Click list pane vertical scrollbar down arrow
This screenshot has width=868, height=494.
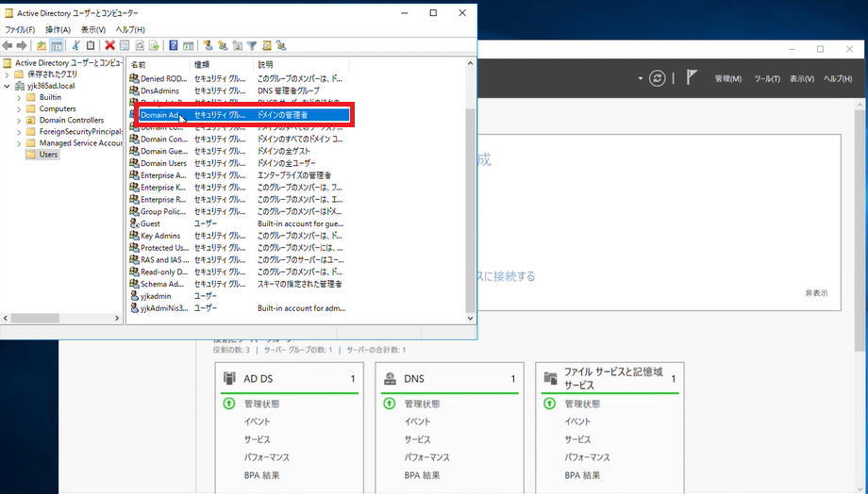tap(471, 318)
